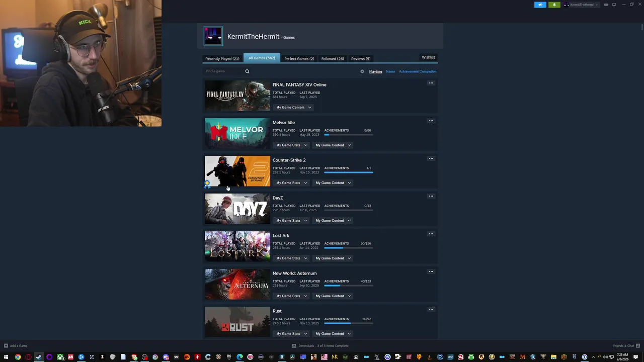Image resolution: width=644 pixels, height=362 pixels.
Task: Open the Rust options menu (three dots)
Action: tap(431, 309)
